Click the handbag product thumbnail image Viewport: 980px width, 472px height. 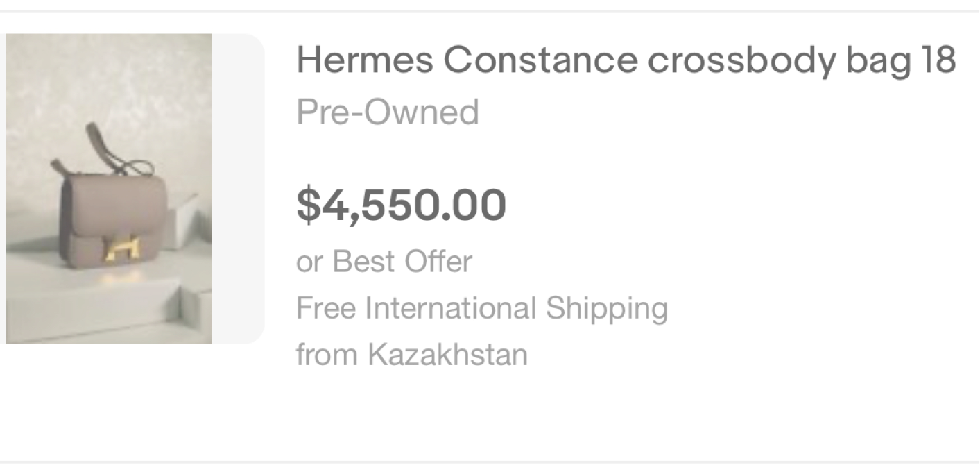pos(109,188)
